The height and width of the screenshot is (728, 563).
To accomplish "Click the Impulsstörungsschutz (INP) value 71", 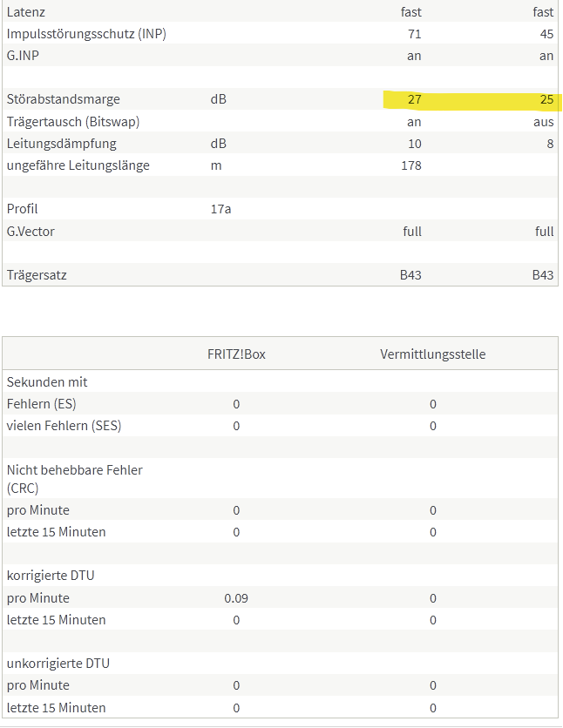I will point(414,34).
